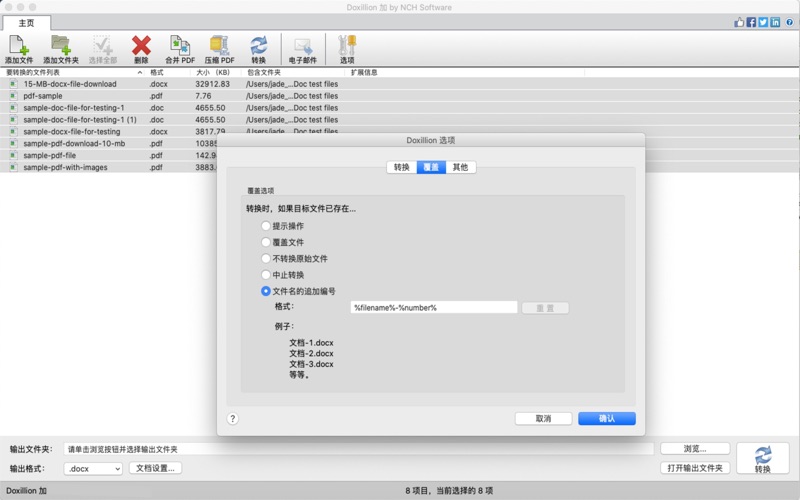
Task: Open the 输出格式 .docx dropdown
Action: (x=93, y=468)
